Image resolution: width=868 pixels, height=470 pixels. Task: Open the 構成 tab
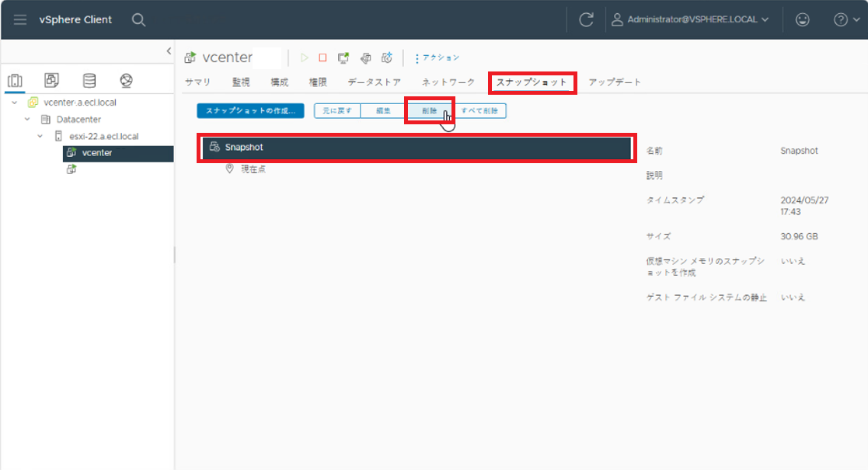(x=279, y=82)
